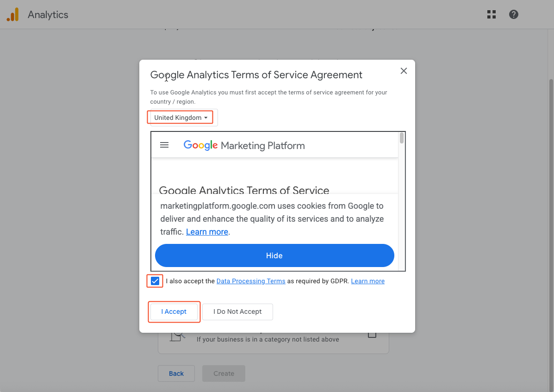Viewport: 554px width, 392px height.
Task: Toggle the Data Processing Terms checkbox
Action: [155, 281]
